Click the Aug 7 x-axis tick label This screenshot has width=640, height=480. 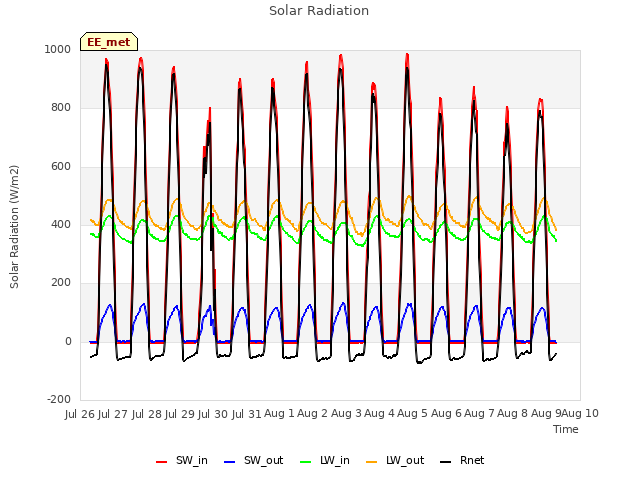click(x=480, y=414)
